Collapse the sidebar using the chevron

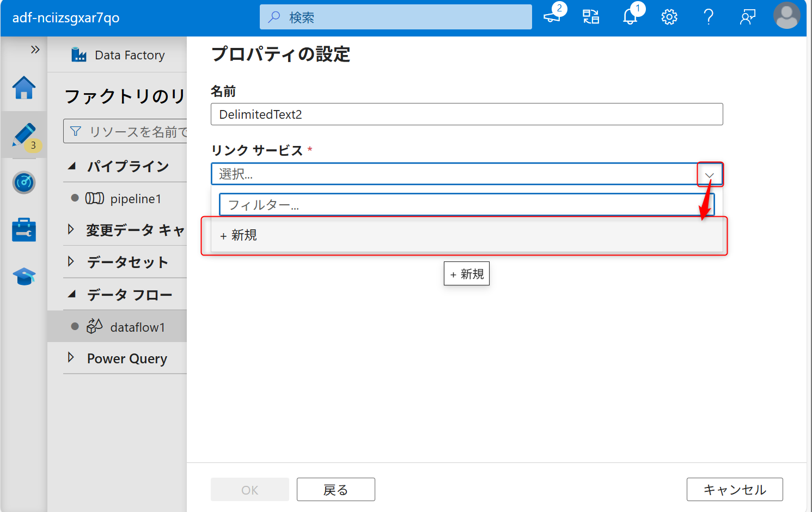pyautogui.click(x=36, y=49)
